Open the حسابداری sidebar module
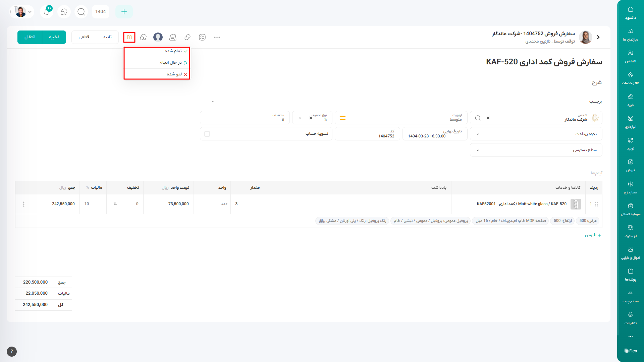The width and height of the screenshot is (644, 362). pyautogui.click(x=630, y=188)
